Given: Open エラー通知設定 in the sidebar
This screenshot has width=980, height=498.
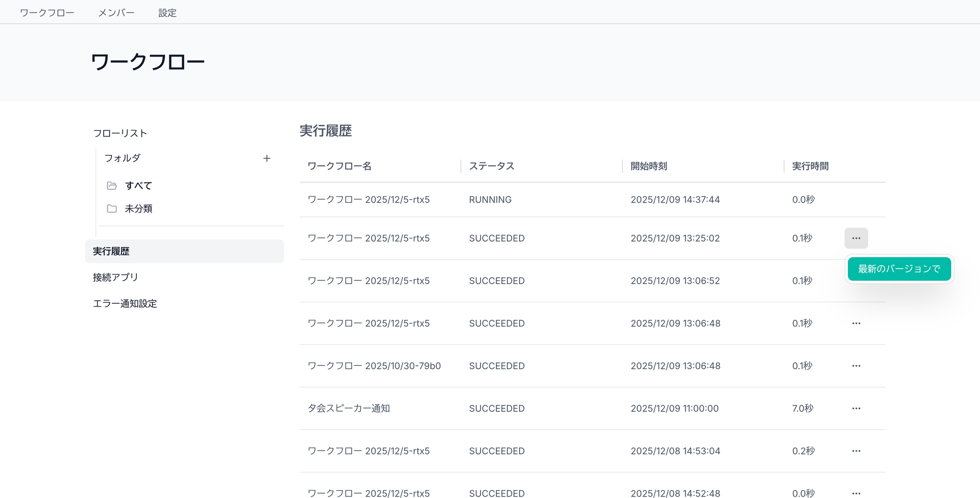Looking at the screenshot, I should pos(125,304).
